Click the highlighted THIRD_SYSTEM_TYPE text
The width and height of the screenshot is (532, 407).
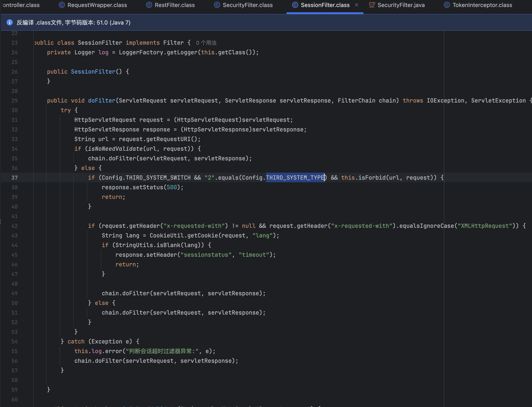[295, 178]
